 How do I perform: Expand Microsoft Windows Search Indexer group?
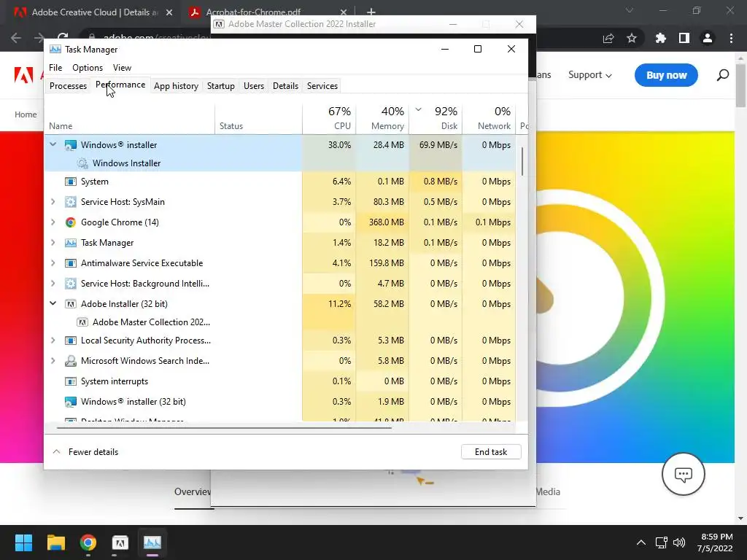pos(53,361)
